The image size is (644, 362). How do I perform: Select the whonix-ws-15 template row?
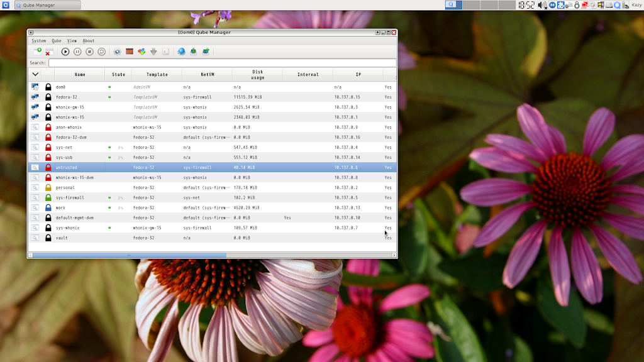pyautogui.click(x=212, y=117)
